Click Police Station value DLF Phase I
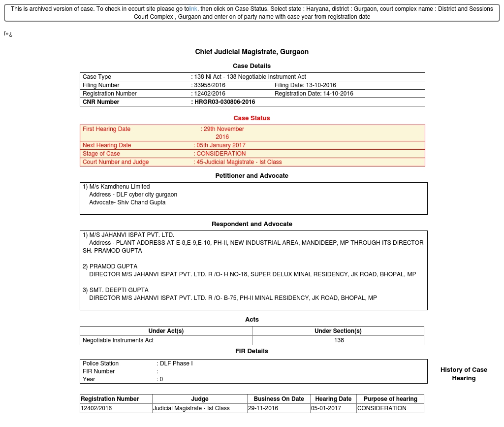 [176, 363]
